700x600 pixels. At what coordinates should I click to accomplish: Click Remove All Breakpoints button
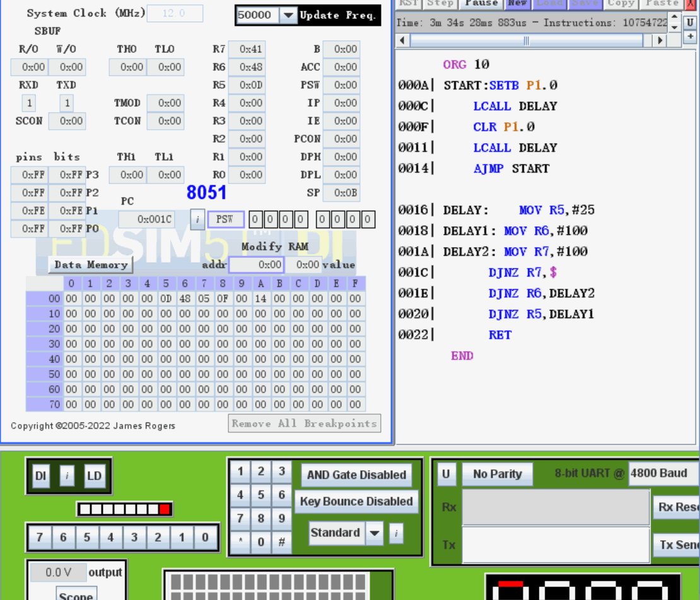pyautogui.click(x=305, y=424)
